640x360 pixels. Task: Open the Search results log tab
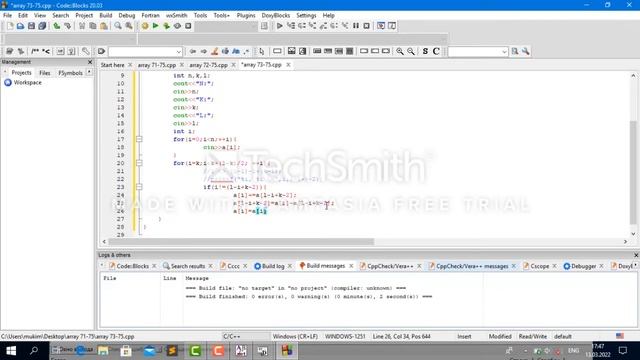[187, 266]
